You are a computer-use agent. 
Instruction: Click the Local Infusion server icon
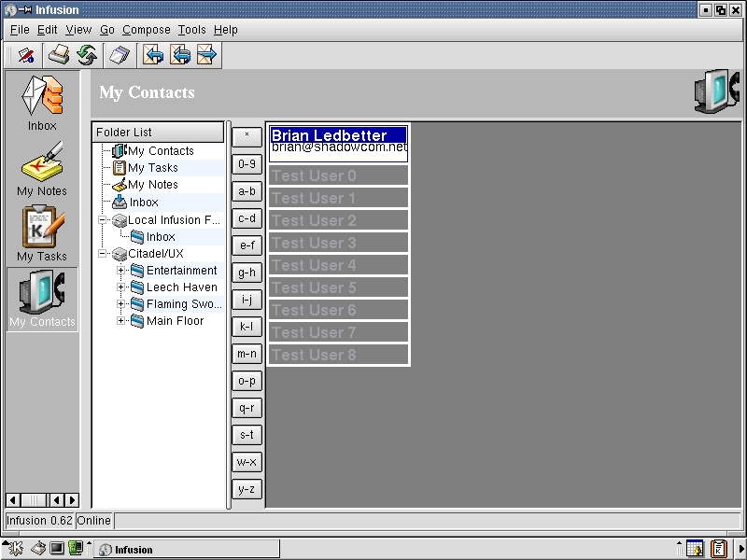[120, 220]
